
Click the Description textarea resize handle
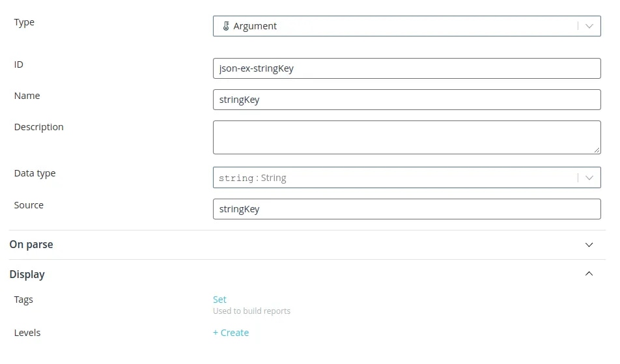point(597,150)
